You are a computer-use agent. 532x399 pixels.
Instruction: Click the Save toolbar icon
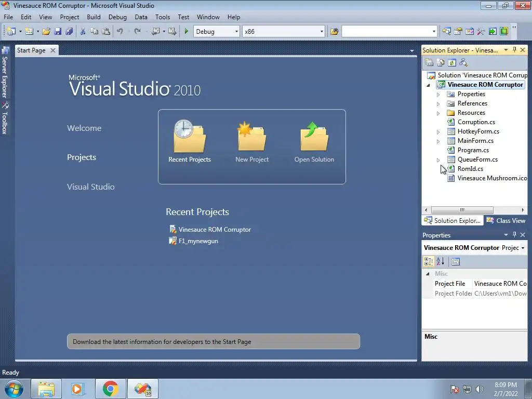(x=58, y=31)
